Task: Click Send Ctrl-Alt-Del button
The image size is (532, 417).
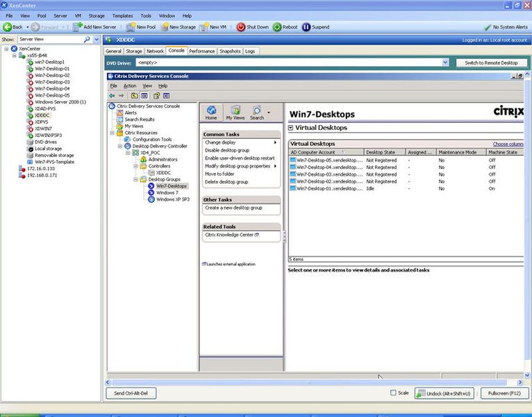Action: [131, 393]
